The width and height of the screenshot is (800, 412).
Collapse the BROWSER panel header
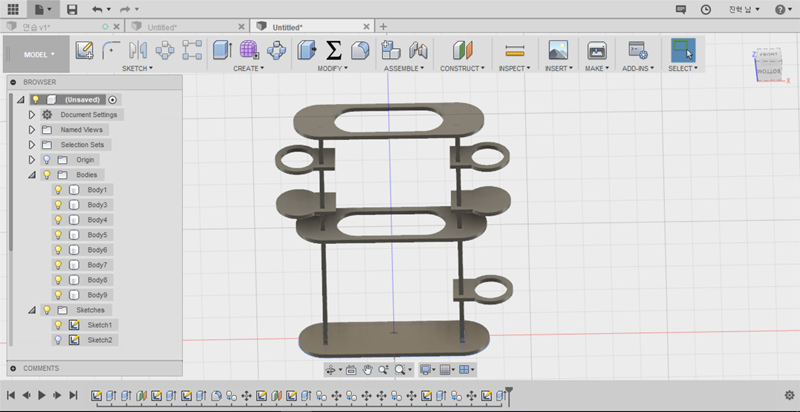click(13, 82)
